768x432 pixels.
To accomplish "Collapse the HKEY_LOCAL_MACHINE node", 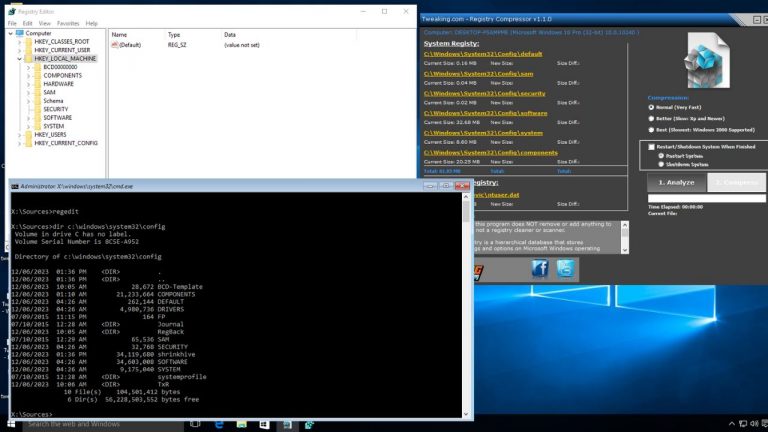I will (20, 58).
